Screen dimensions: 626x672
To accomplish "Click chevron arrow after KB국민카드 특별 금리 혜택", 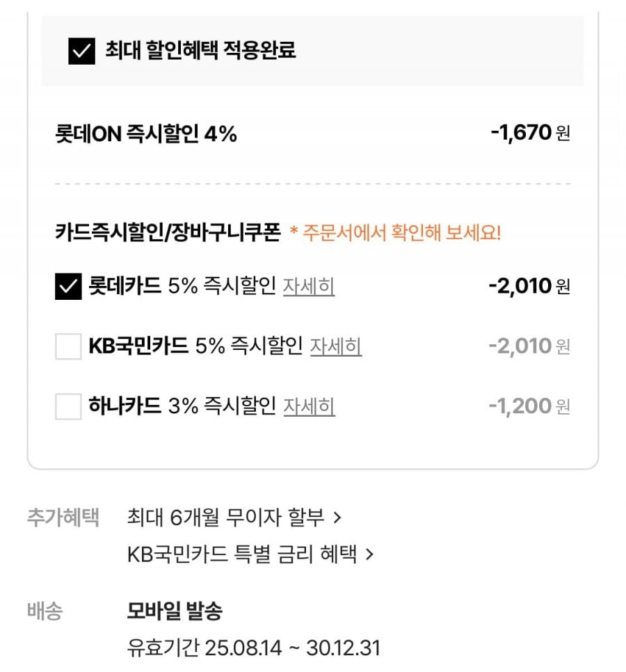I will (x=369, y=554).
